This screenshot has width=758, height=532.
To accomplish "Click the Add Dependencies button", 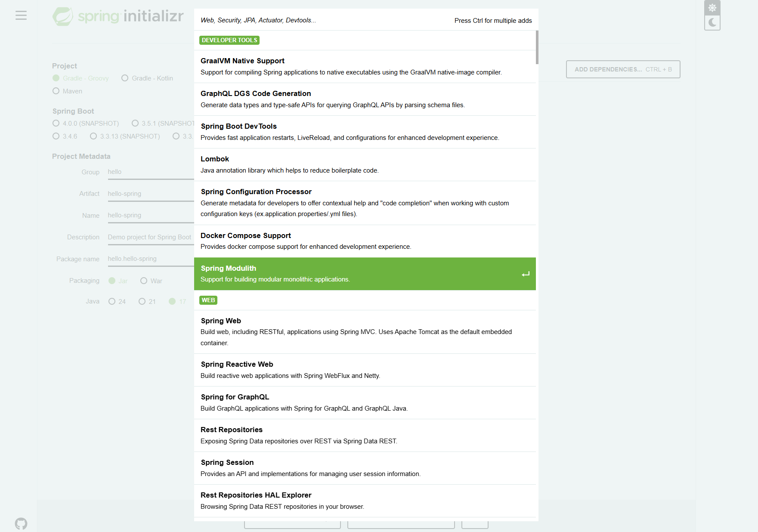I will click(623, 69).
